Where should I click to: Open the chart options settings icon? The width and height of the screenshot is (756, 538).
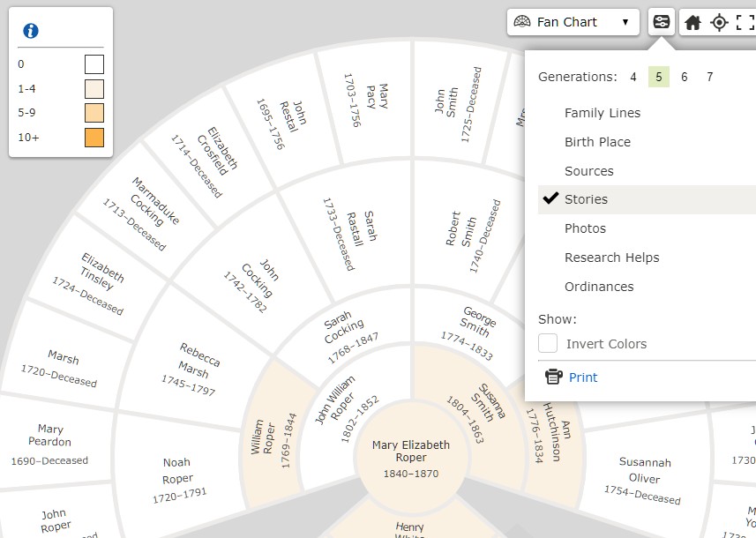point(661,22)
